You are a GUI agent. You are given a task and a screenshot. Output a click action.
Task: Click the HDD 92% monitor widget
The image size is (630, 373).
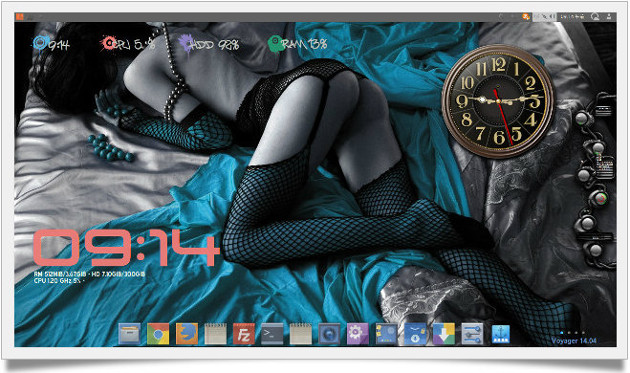[209, 43]
